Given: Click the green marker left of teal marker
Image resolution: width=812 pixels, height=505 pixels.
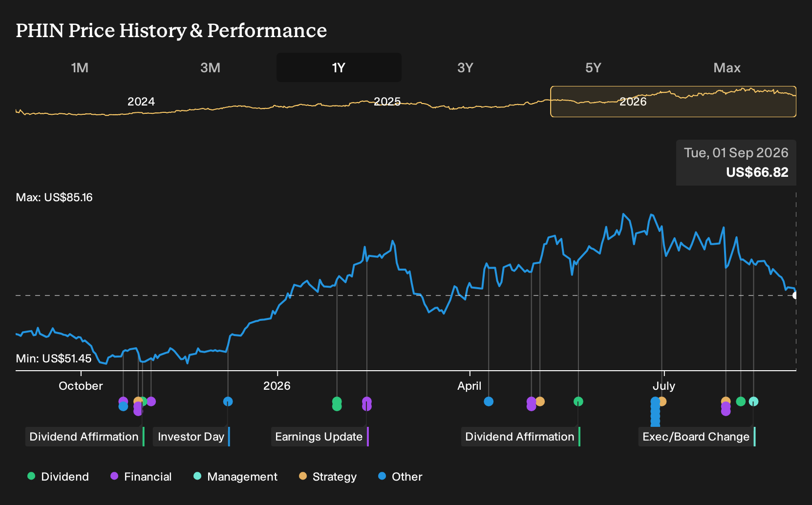Looking at the screenshot, I should [741, 401].
